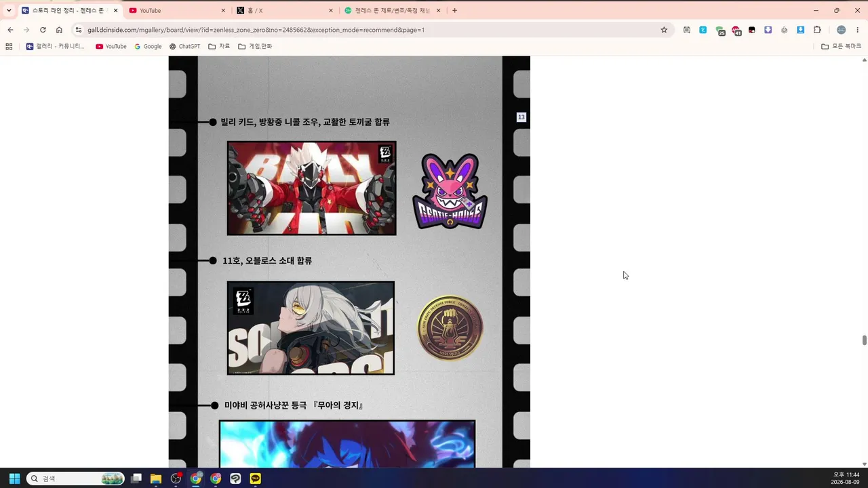Click the black and red square extension icon
868x488 pixels.
click(x=752, y=30)
